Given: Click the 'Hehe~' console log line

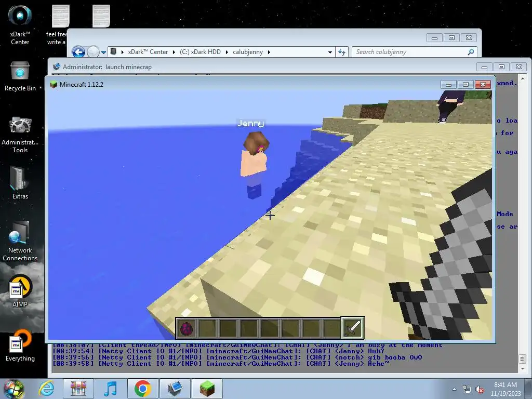Looking at the screenshot, I should coord(221,363).
